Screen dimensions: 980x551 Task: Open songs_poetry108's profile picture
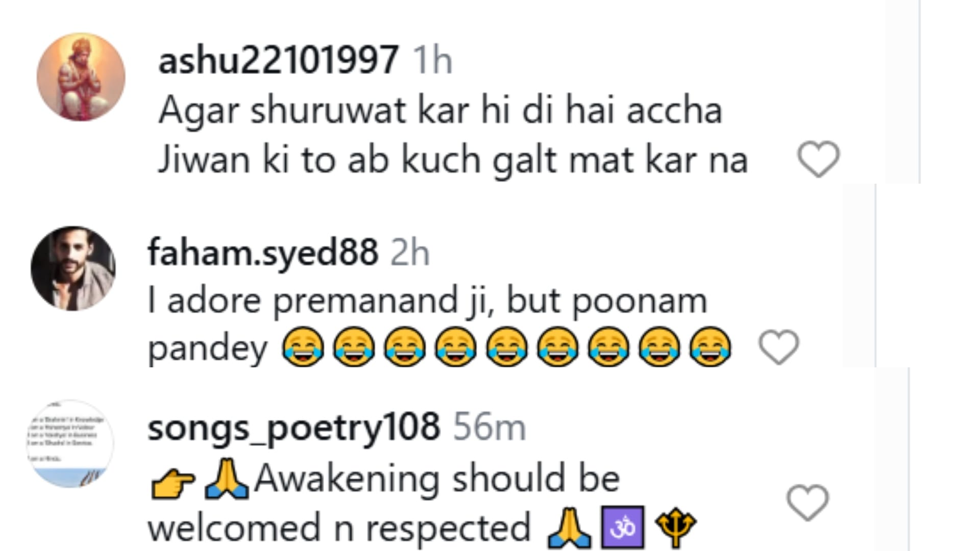[x=70, y=444]
